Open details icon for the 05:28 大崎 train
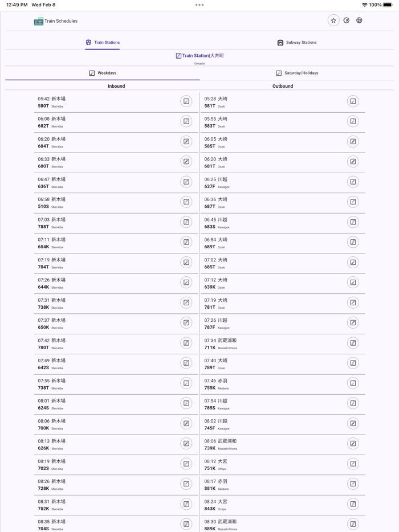The image size is (399, 532). pyautogui.click(x=353, y=101)
